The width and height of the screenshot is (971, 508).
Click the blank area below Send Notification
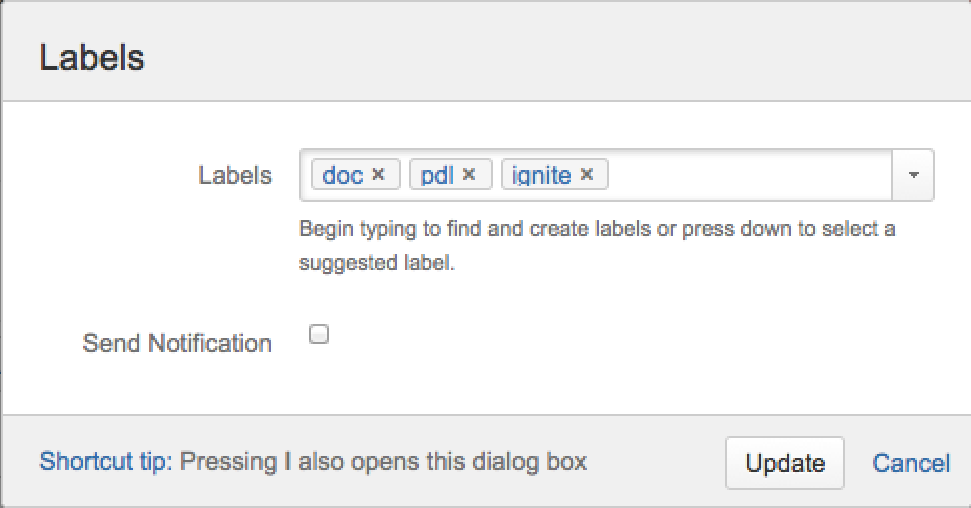point(500,385)
